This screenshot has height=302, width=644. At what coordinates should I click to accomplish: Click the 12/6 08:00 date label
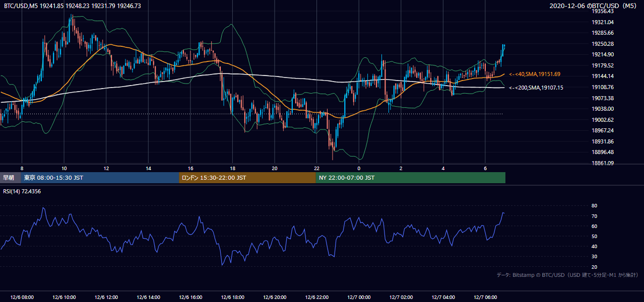click(x=21, y=297)
